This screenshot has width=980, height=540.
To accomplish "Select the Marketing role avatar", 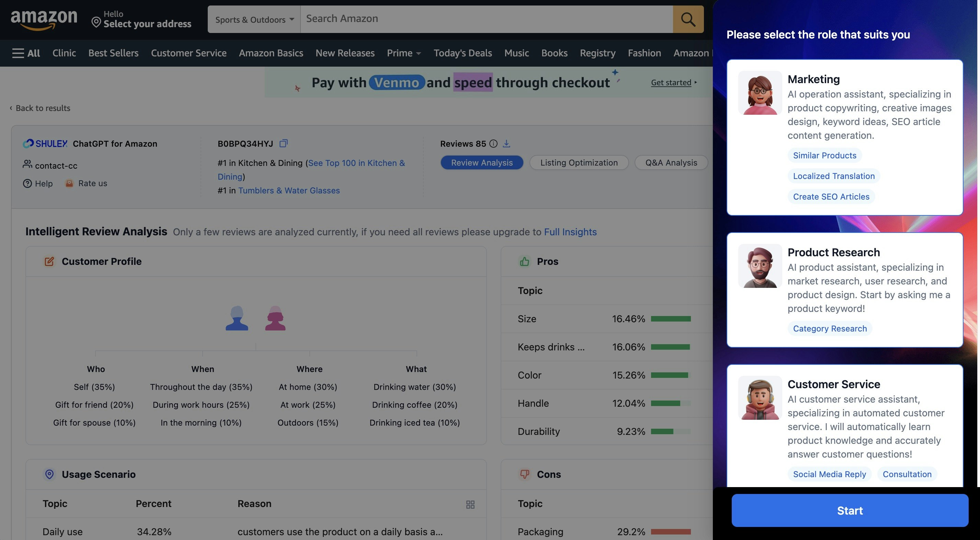I will 760,93.
